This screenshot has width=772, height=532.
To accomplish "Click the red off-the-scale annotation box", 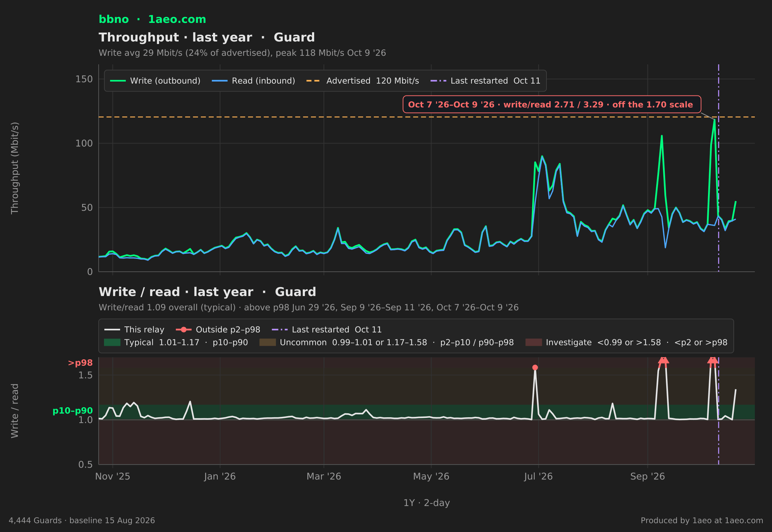I will 551,104.
